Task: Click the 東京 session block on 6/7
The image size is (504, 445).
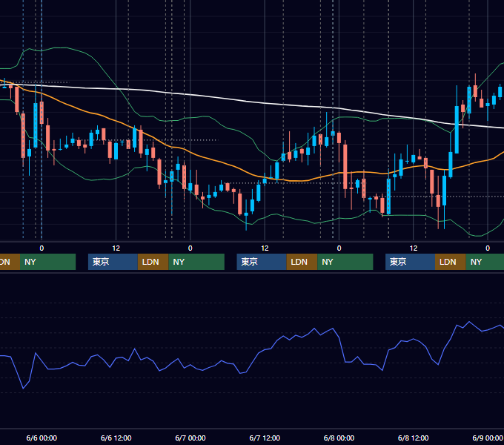Action: pyautogui.click(x=262, y=262)
